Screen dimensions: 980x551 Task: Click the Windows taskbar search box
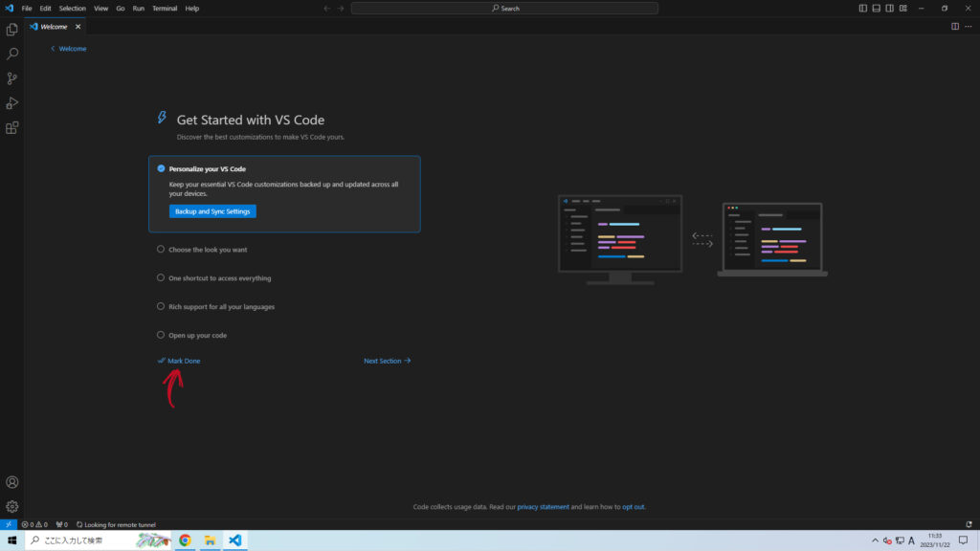click(x=99, y=540)
